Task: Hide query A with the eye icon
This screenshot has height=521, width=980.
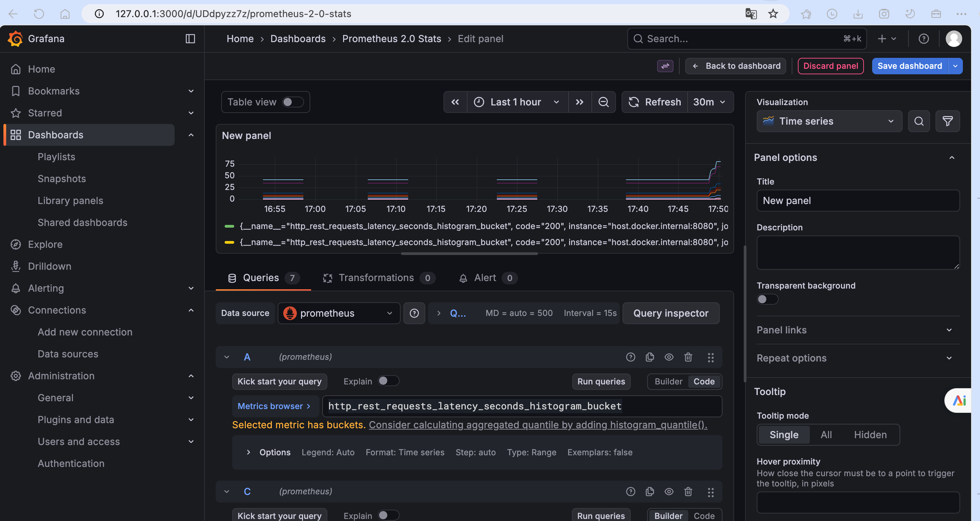Action: coord(669,357)
